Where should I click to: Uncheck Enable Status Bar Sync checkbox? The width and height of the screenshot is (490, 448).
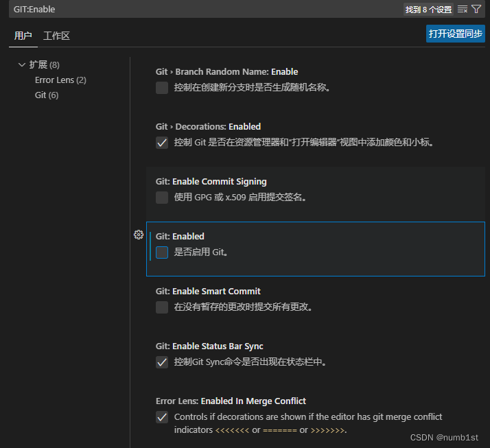162,362
